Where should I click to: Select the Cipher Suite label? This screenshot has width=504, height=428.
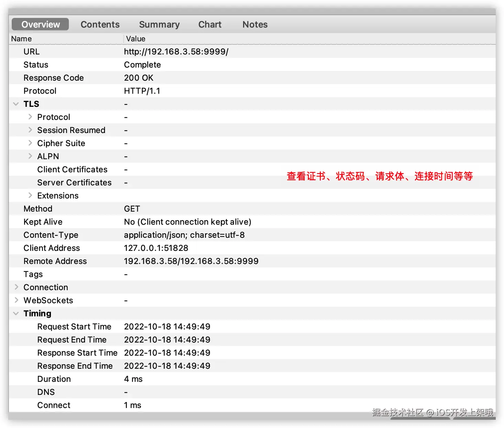pos(61,143)
